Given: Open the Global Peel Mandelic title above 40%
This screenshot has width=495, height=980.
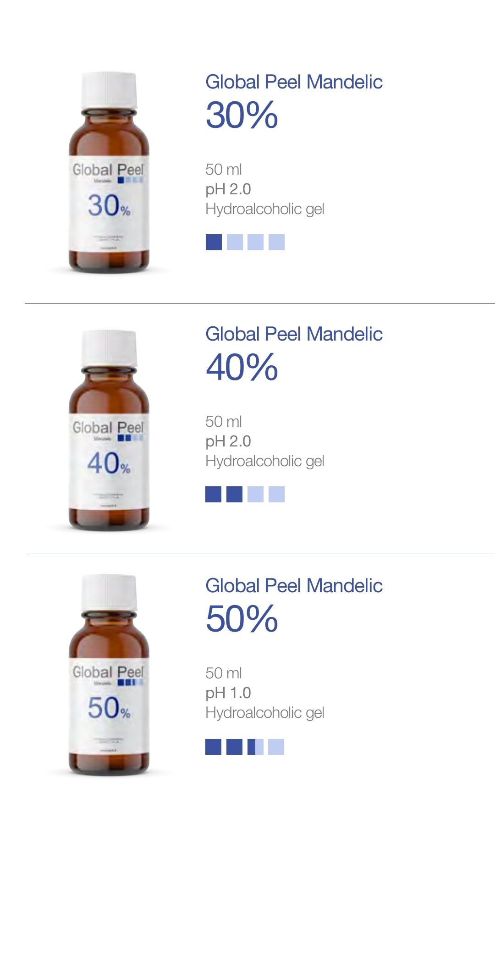Looking at the screenshot, I should [294, 334].
